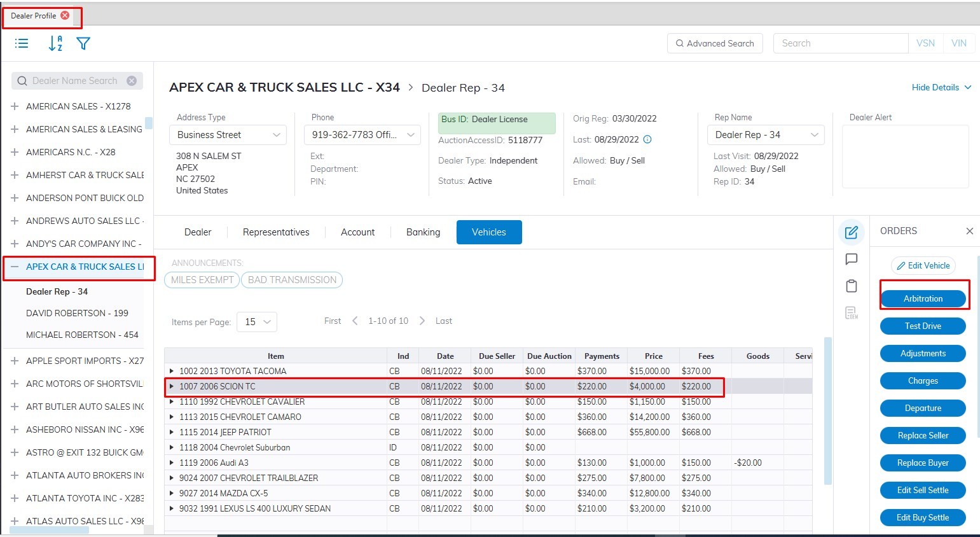Open the list view menu icon
980x537 pixels.
coord(22,43)
